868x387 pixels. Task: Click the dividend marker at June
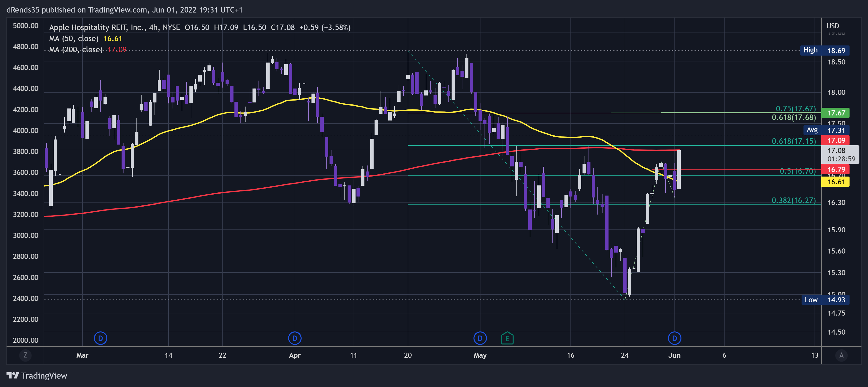coord(674,338)
